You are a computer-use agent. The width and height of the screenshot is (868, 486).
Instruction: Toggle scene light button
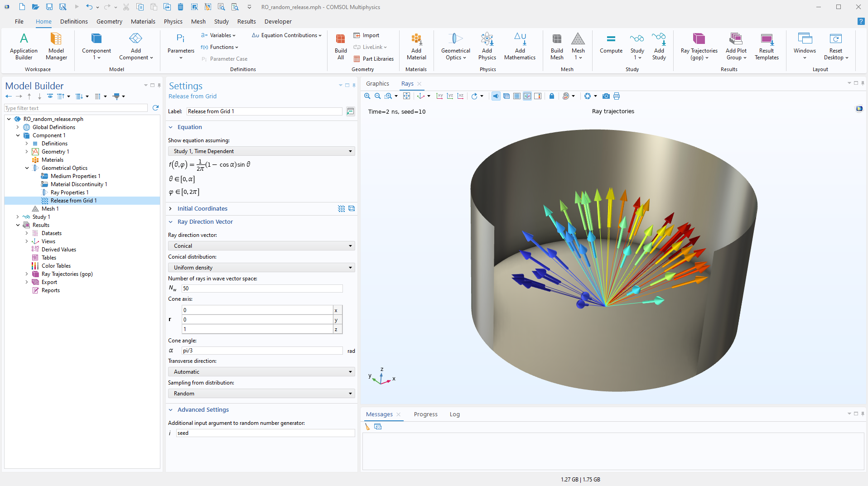(496, 96)
